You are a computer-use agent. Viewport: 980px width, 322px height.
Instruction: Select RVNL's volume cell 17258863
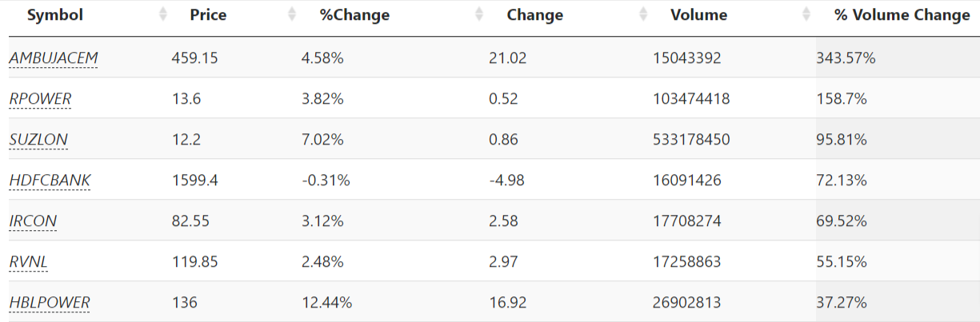coord(687,262)
